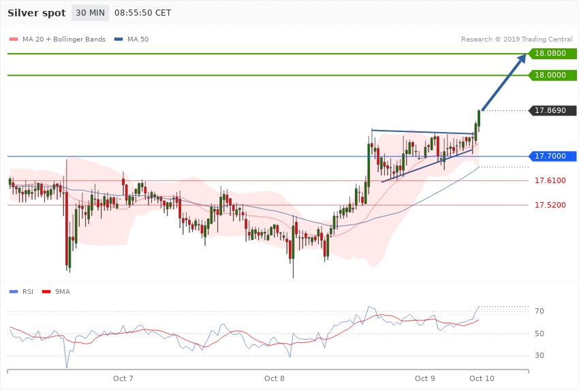Open the Research Trading Central credit link

click(517, 39)
